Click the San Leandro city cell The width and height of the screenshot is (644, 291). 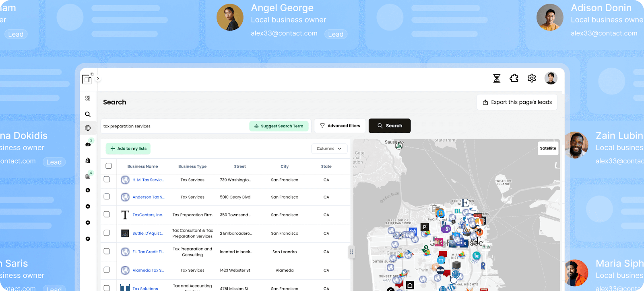(285, 252)
